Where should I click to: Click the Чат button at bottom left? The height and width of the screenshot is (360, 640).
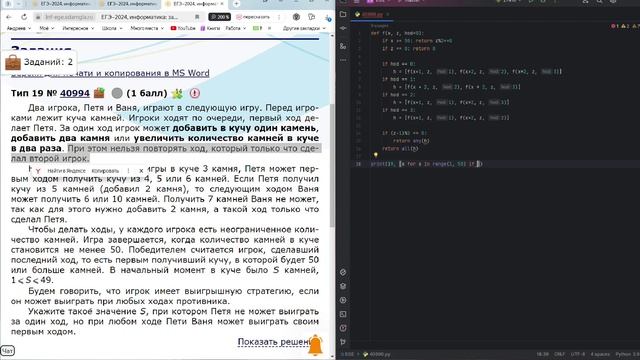(7, 351)
